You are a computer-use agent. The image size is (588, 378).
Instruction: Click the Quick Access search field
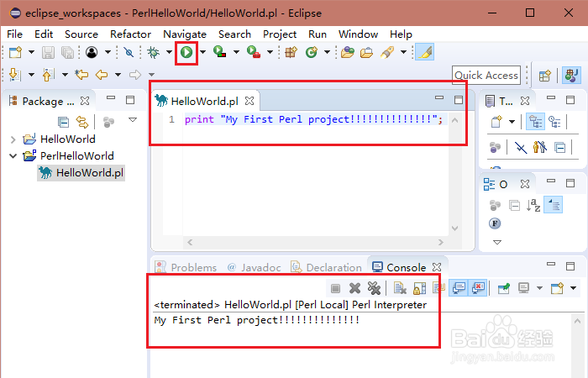point(486,76)
